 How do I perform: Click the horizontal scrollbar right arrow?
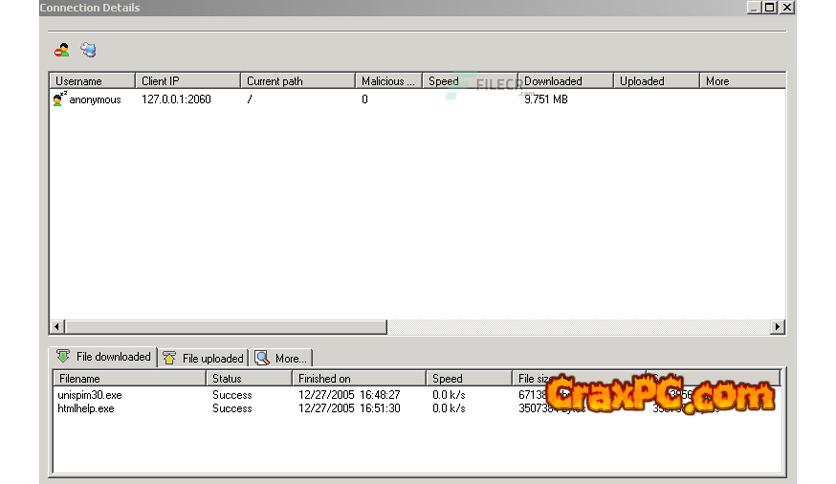click(x=777, y=326)
